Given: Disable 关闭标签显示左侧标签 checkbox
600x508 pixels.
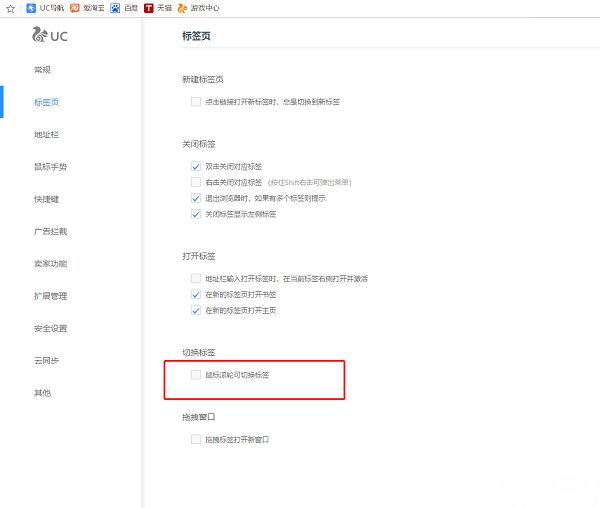Looking at the screenshot, I should pyautogui.click(x=196, y=214).
